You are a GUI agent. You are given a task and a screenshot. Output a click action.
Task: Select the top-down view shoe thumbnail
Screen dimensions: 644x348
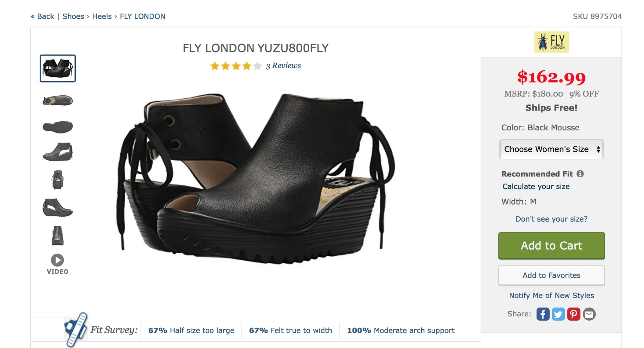(x=58, y=101)
